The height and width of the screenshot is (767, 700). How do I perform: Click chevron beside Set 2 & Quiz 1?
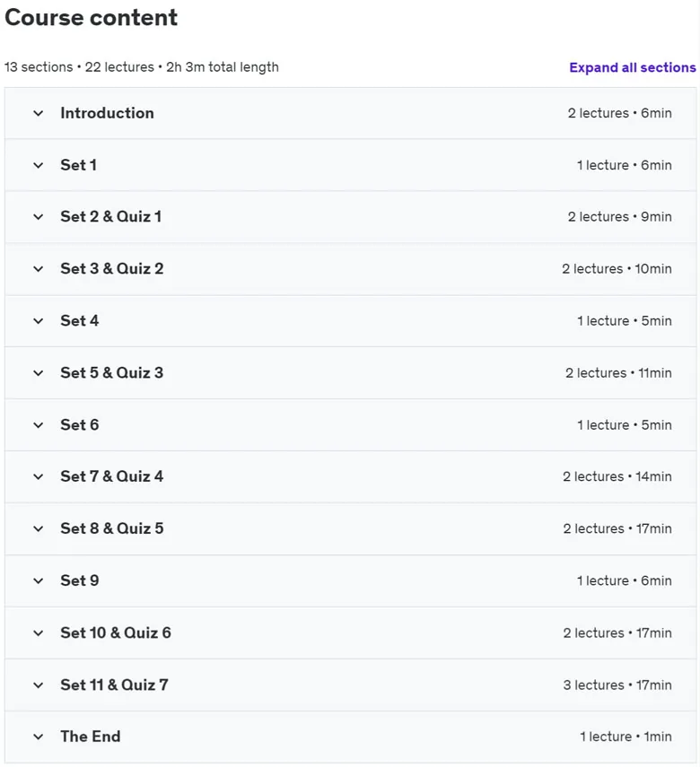coord(39,217)
